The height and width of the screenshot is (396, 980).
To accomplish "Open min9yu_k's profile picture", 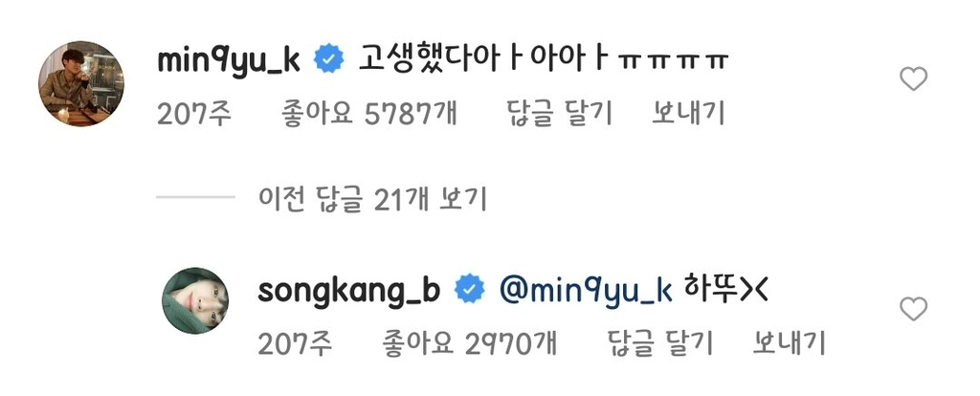I will click(80, 83).
